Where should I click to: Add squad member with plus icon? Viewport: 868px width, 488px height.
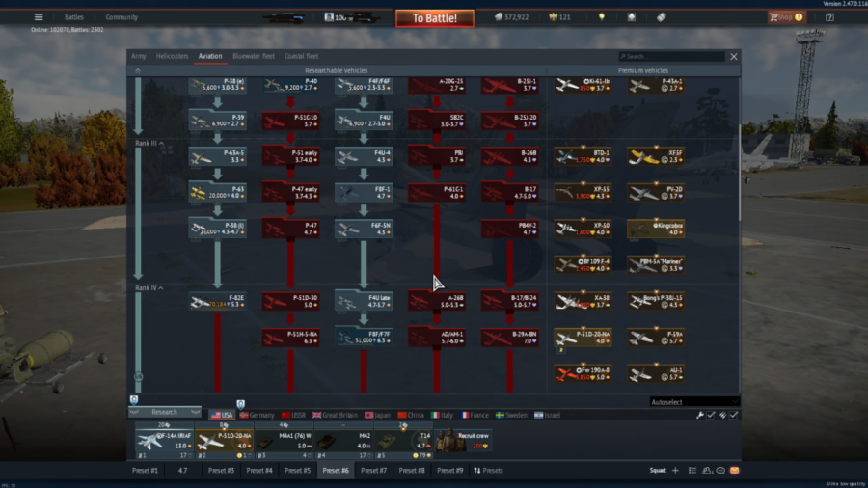[x=675, y=471]
